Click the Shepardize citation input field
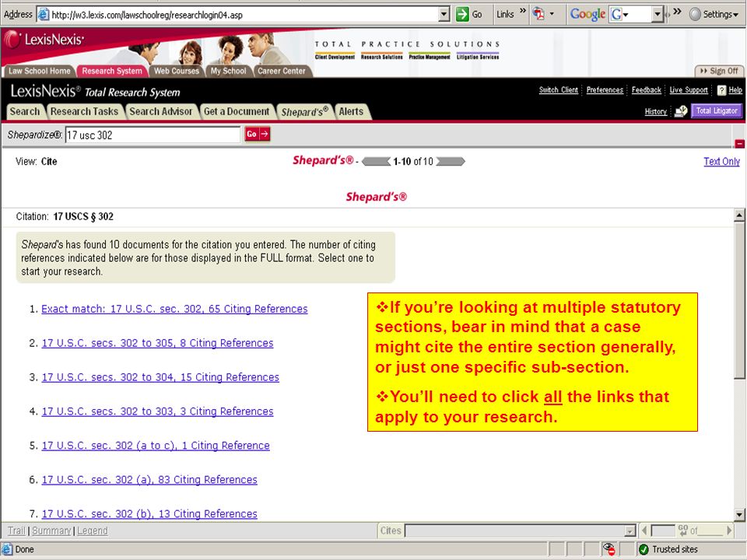 pyautogui.click(x=153, y=135)
